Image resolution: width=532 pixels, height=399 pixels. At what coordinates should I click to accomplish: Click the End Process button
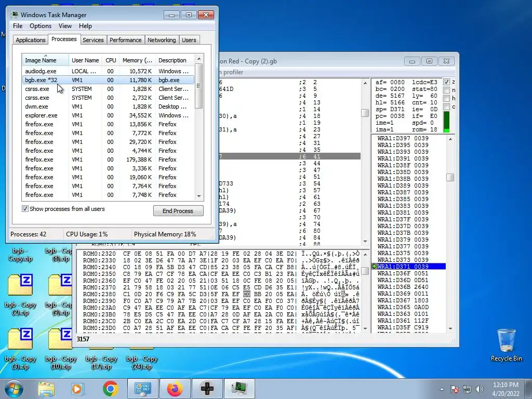[178, 211]
